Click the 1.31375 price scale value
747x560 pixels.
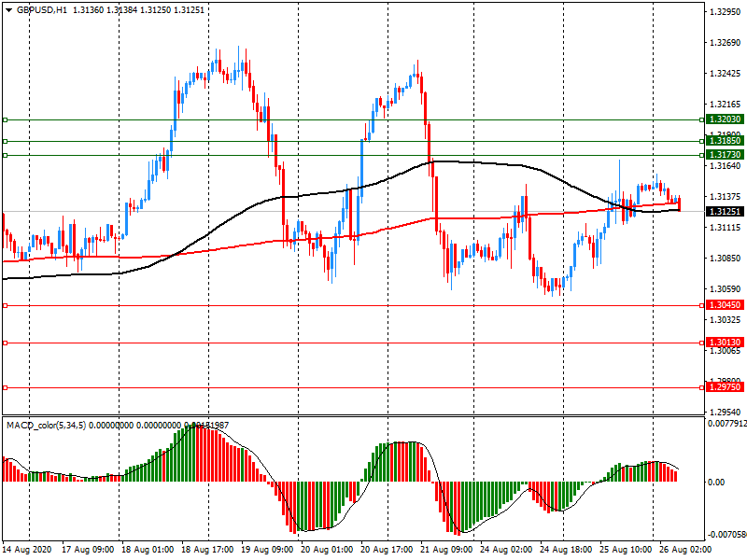[726, 197]
